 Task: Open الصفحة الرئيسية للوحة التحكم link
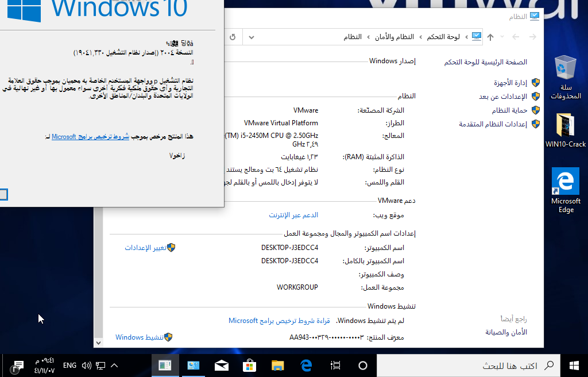click(486, 62)
